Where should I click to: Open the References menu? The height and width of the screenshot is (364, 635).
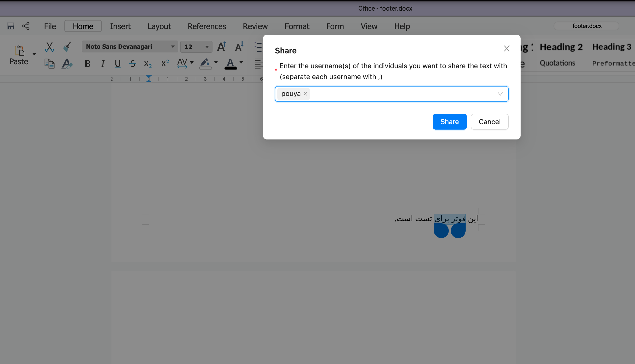click(x=207, y=26)
